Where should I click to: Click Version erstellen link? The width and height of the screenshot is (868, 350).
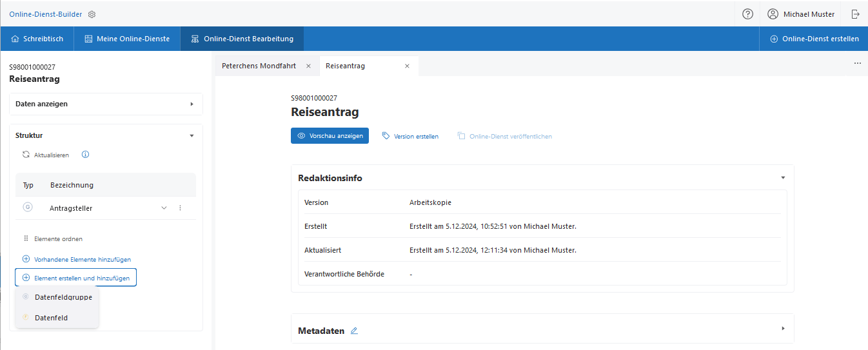tap(410, 136)
